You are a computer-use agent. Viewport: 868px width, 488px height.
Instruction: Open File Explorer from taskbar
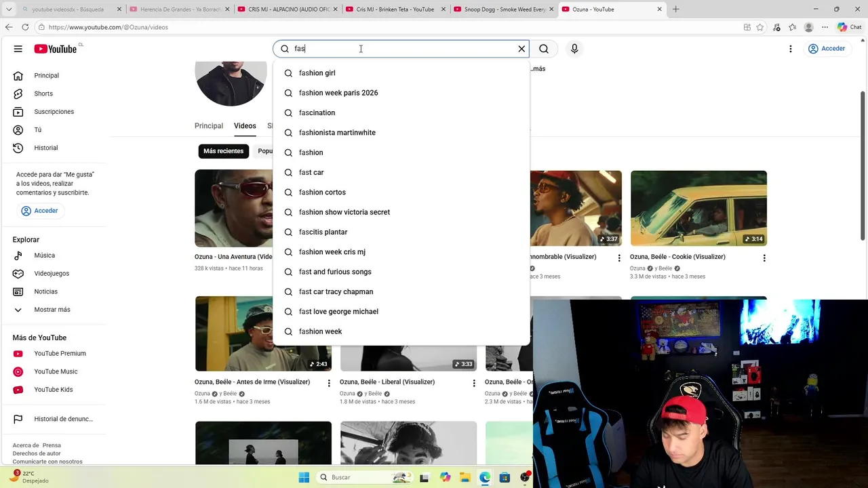465,477
